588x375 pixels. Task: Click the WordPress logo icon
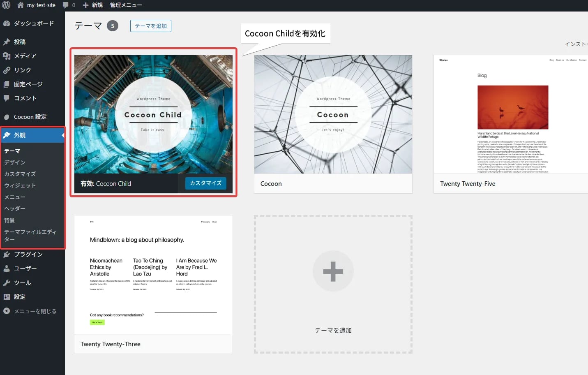tap(6, 5)
